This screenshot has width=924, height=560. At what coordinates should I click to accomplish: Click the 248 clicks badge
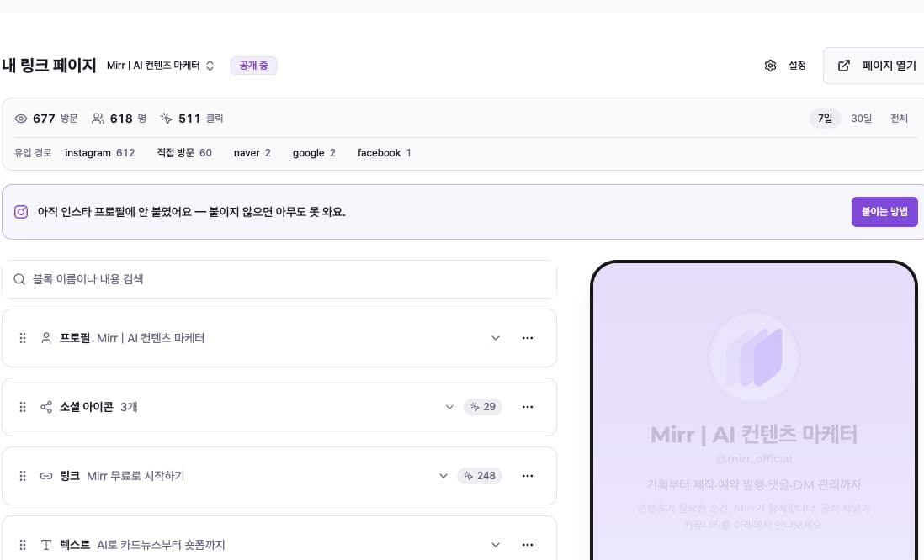pos(479,476)
